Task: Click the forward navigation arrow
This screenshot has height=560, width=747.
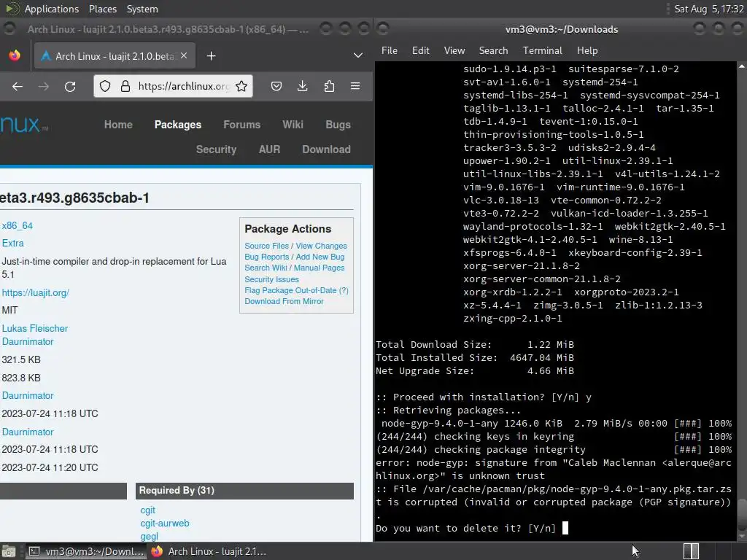Action: point(43,86)
